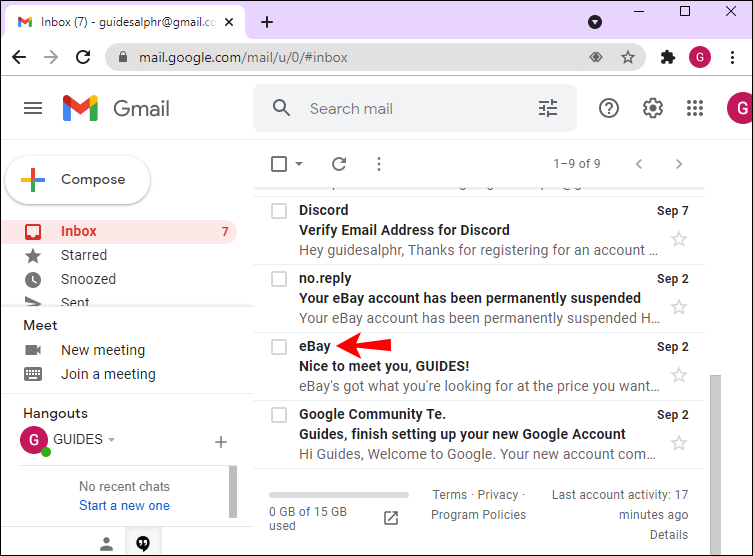Screen dimensions: 753x556
Task: Click Join a meeting
Action: pyautogui.click(x=108, y=374)
